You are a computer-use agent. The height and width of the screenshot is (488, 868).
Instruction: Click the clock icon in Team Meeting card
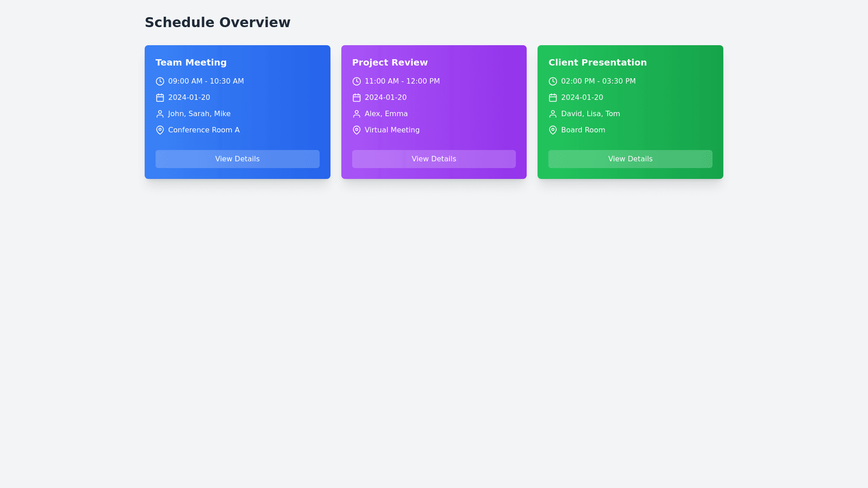point(160,81)
